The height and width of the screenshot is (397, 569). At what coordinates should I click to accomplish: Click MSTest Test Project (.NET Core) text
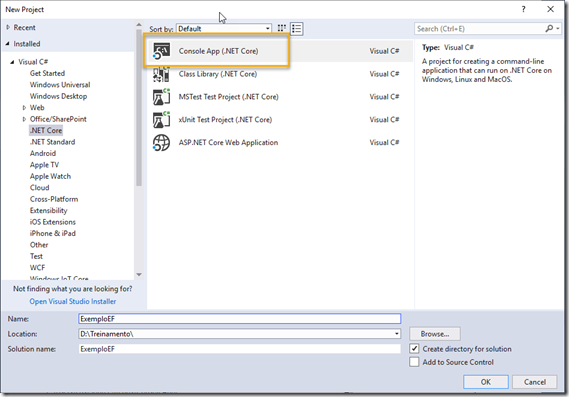[x=228, y=97]
